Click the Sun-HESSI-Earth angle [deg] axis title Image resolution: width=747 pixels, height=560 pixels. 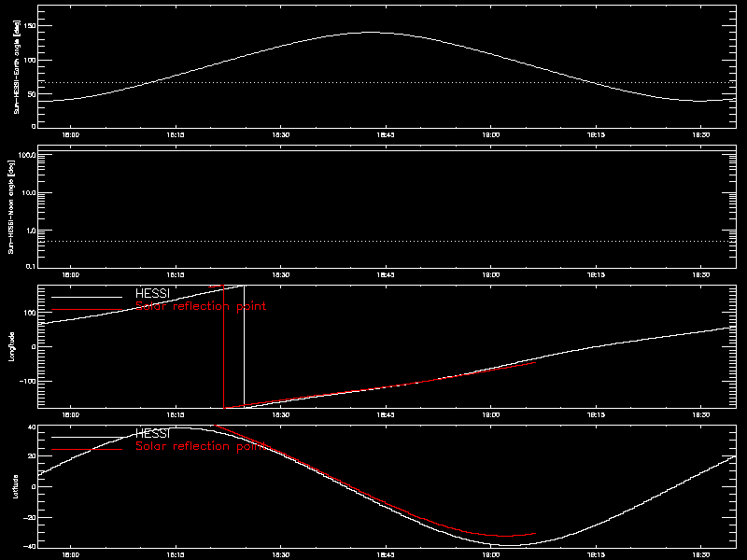pos(17,66)
